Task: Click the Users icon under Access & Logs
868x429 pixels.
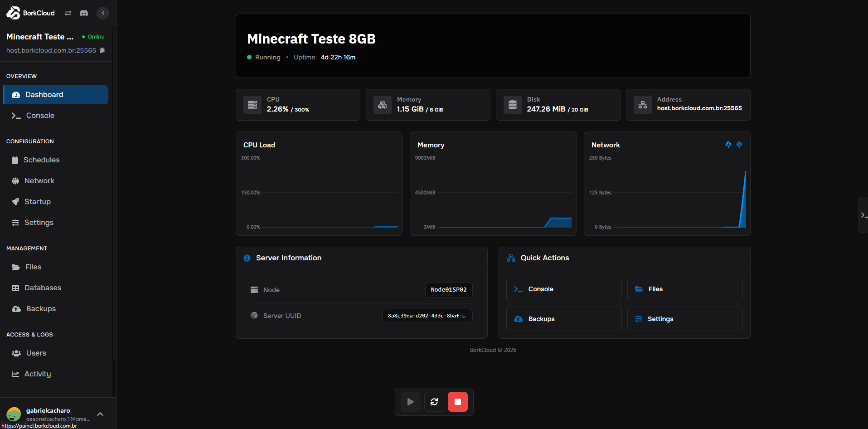Action: click(16, 353)
